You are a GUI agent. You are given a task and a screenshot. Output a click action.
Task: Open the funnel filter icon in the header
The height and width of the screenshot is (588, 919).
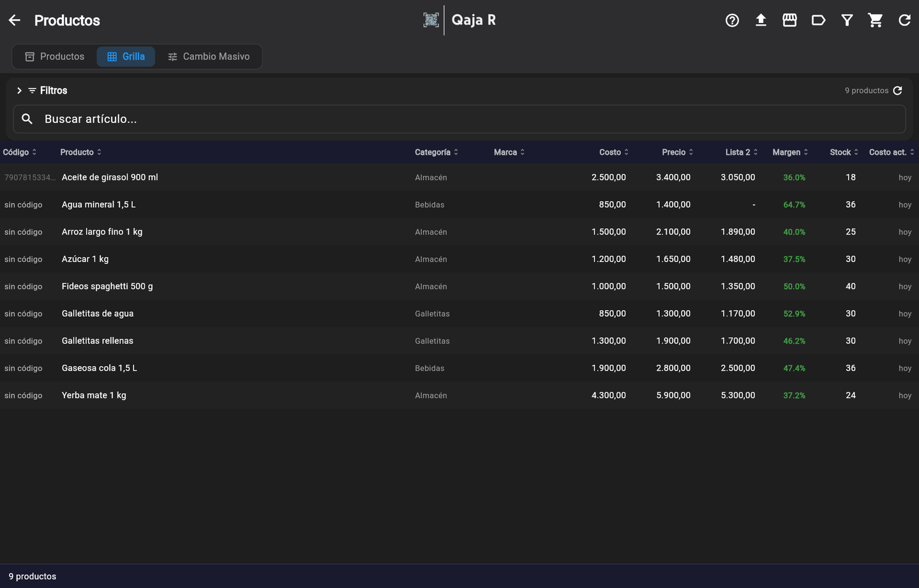tap(847, 20)
